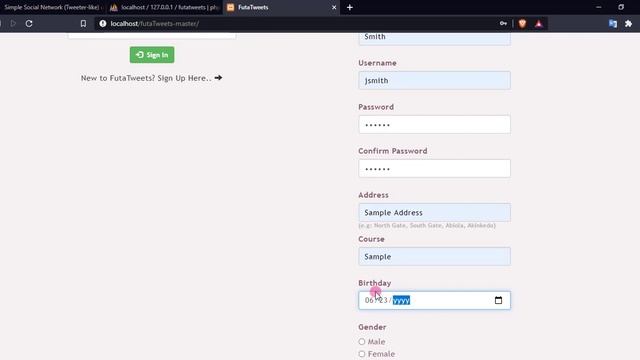Screen dimensions: 640x360
Task: Select the Male gender radio button
Action: point(362,342)
